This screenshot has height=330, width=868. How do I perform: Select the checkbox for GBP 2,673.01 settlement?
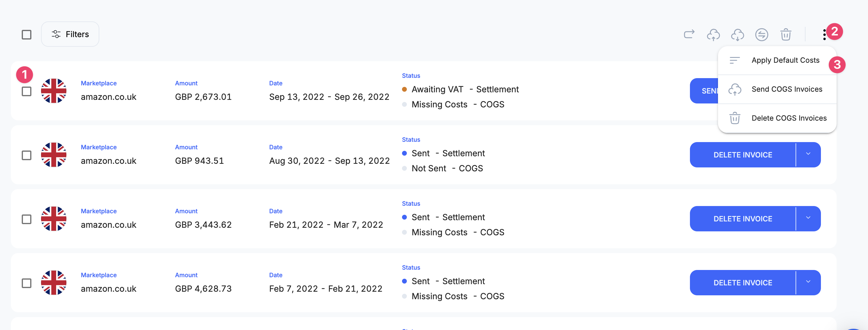pyautogui.click(x=27, y=91)
